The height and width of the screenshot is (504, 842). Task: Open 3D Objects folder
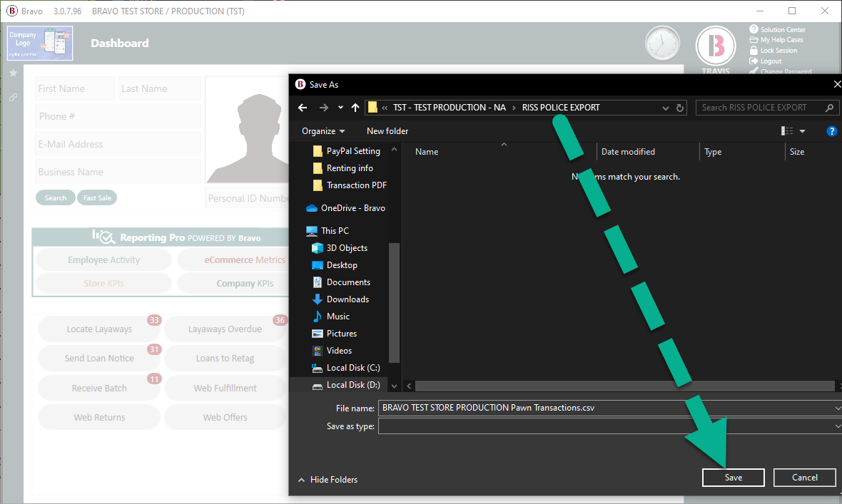point(340,247)
